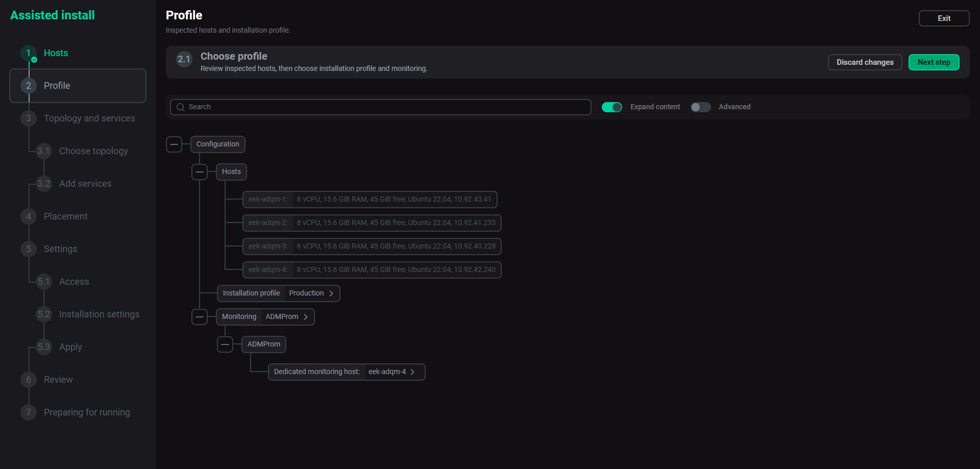Go to the Placement step
The height and width of the screenshot is (469, 980).
[x=65, y=216]
